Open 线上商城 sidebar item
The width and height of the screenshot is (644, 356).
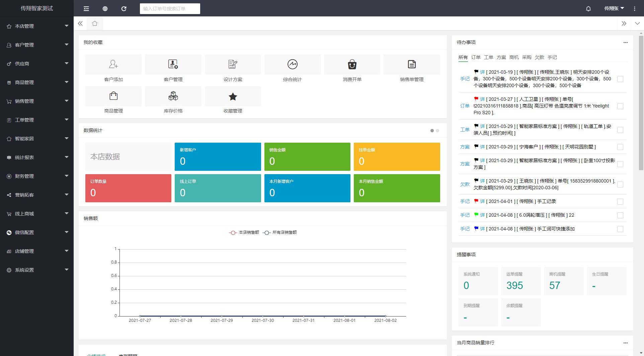(37, 214)
